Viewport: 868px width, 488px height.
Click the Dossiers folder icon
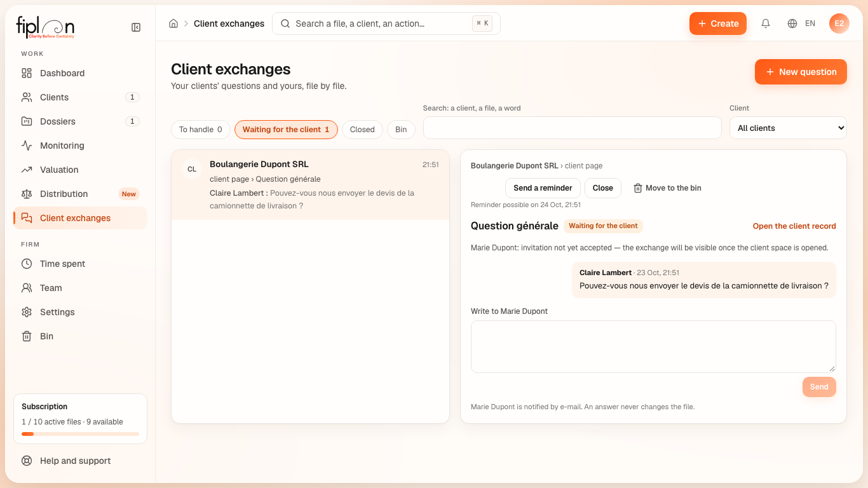tap(27, 121)
